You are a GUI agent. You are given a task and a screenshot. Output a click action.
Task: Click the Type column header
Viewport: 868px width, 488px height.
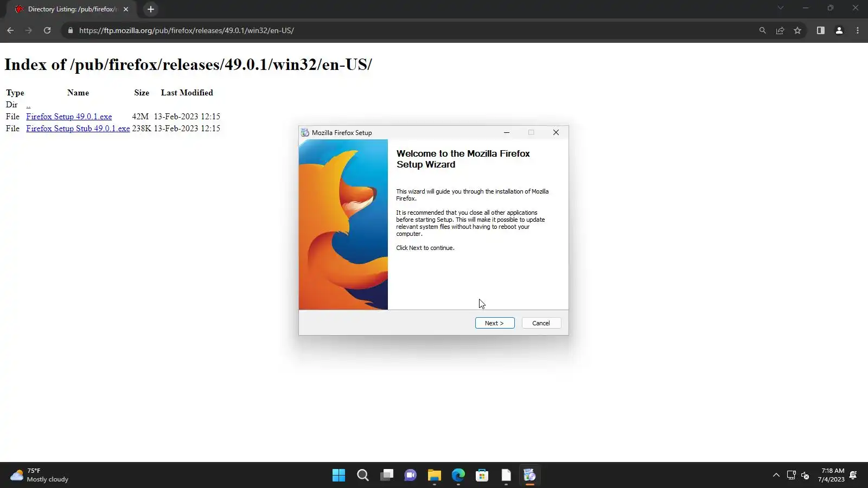coord(15,93)
